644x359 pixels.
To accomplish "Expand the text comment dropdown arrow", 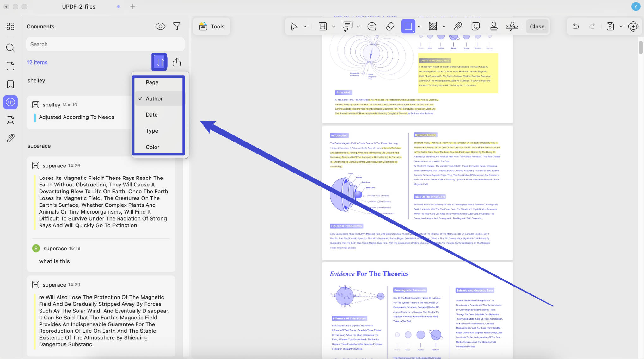I will [x=358, y=27].
